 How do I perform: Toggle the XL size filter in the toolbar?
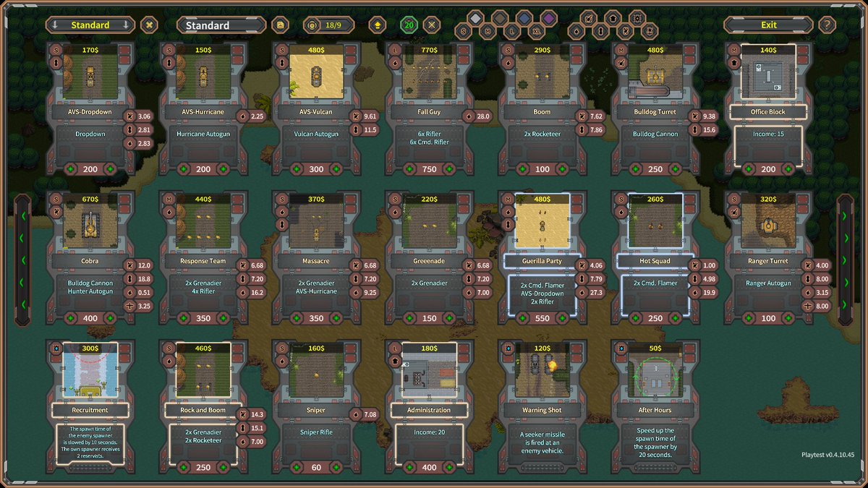coord(536,31)
